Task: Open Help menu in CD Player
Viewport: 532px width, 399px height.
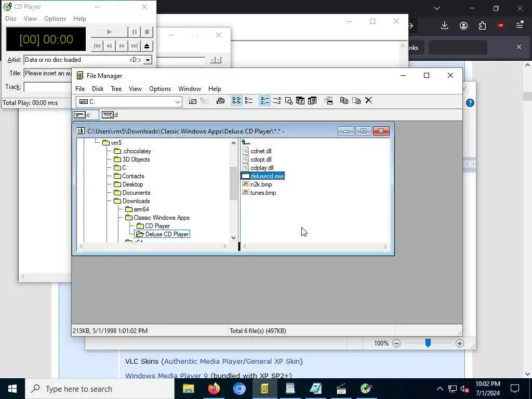Action: click(x=79, y=19)
